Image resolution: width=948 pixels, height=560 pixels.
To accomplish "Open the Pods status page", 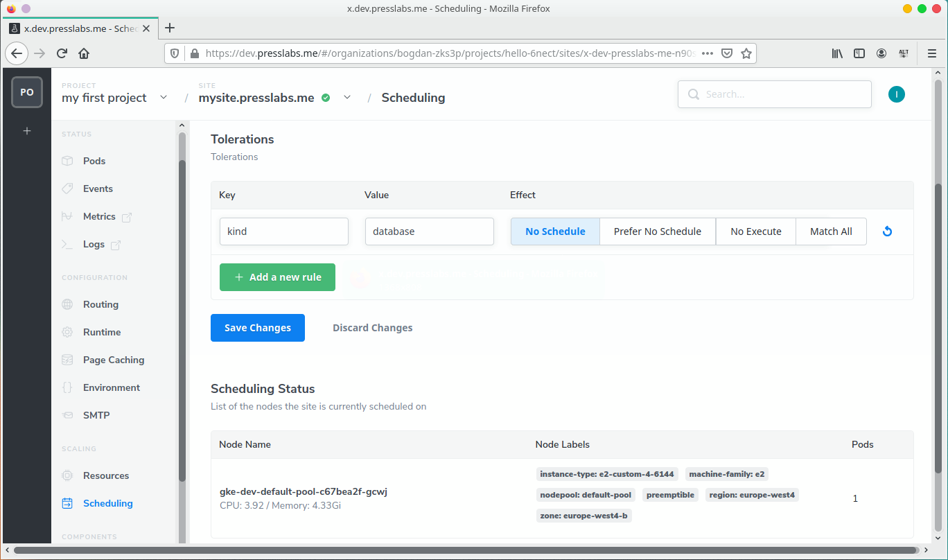I will point(94,161).
